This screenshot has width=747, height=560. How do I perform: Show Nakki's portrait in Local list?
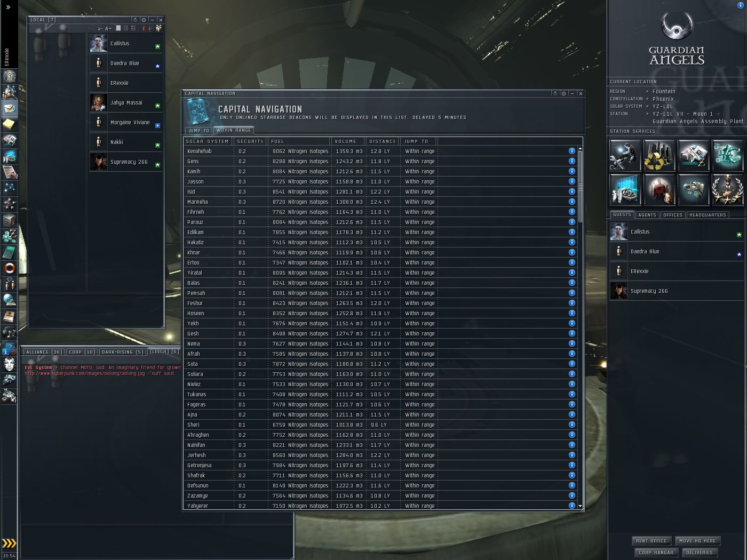point(98,142)
